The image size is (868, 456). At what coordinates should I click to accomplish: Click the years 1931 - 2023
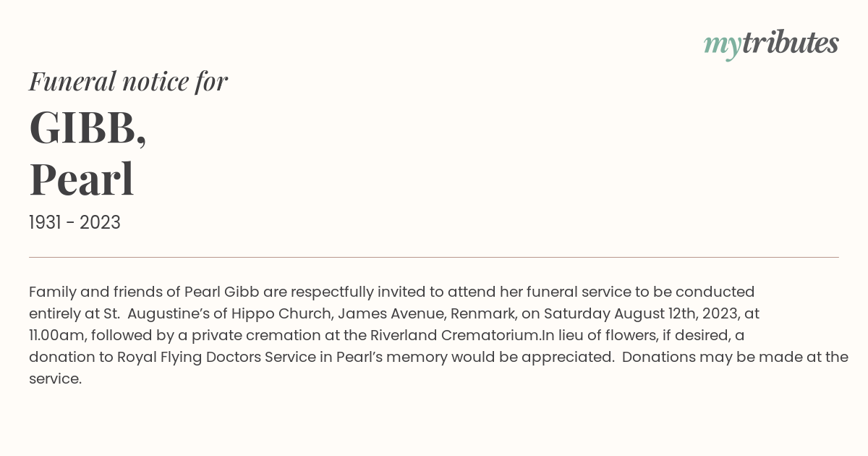click(75, 222)
